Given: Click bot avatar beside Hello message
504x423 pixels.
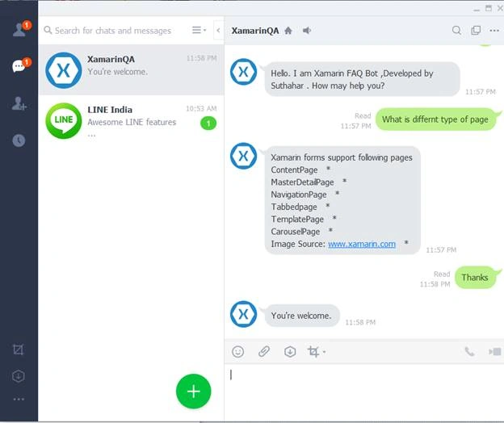Looking at the screenshot, I should click(243, 72).
